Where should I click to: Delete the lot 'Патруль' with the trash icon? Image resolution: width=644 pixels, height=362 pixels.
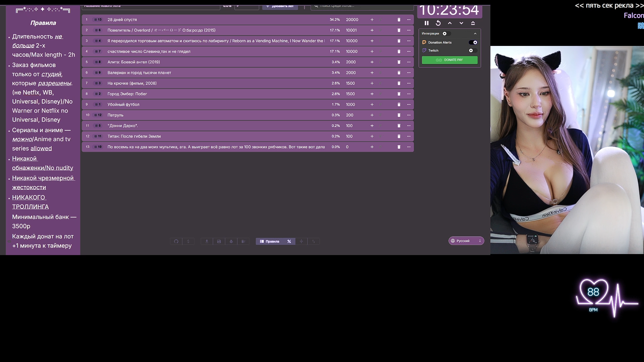(x=399, y=115)
